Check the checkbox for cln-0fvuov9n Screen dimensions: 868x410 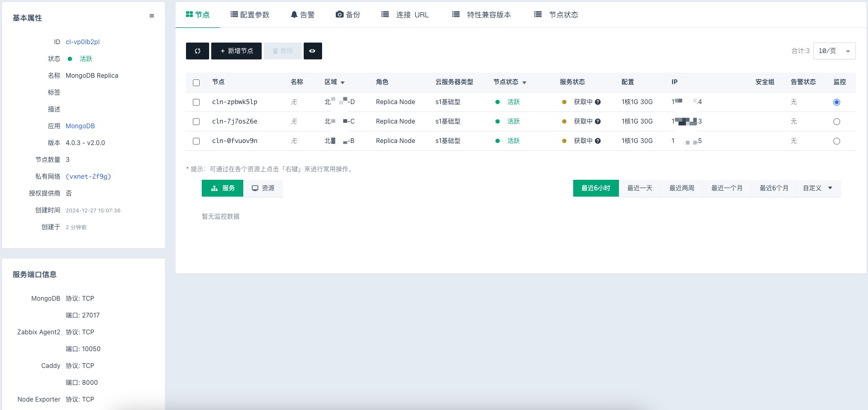coord(196,141)
